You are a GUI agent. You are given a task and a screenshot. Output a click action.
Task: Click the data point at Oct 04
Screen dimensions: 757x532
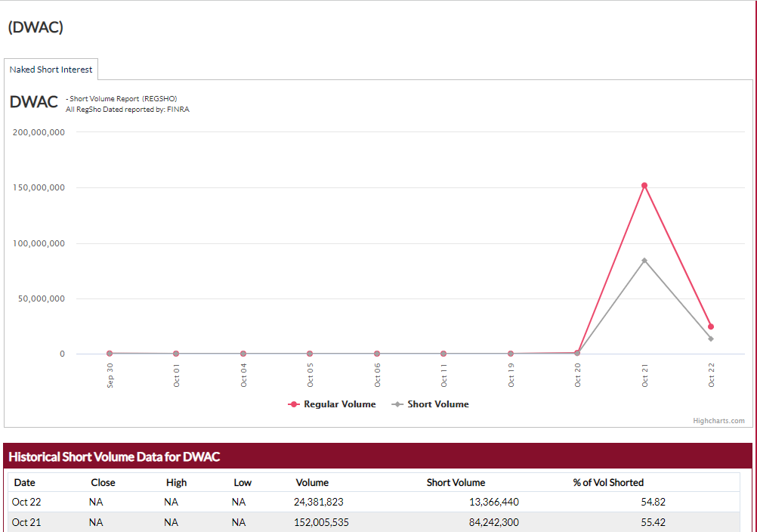coord(243,354)
